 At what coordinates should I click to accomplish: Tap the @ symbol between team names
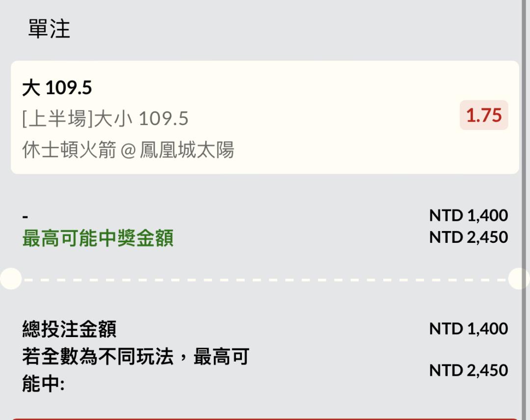128,150
